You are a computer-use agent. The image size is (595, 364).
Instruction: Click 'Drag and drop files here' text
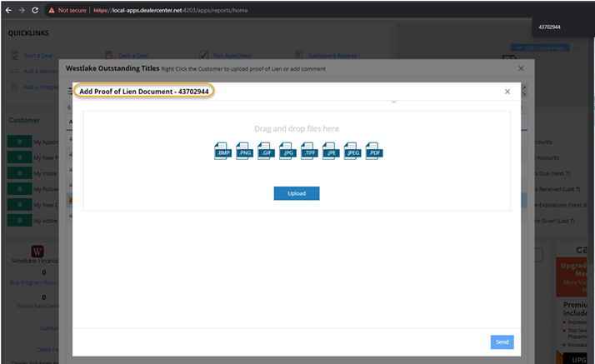click(x=297, y=129)
